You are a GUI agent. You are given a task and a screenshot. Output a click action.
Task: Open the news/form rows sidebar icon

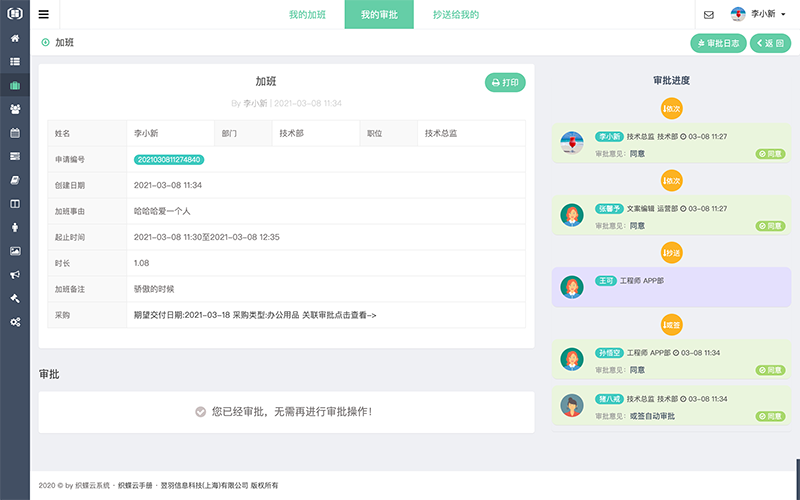[15, 156]
